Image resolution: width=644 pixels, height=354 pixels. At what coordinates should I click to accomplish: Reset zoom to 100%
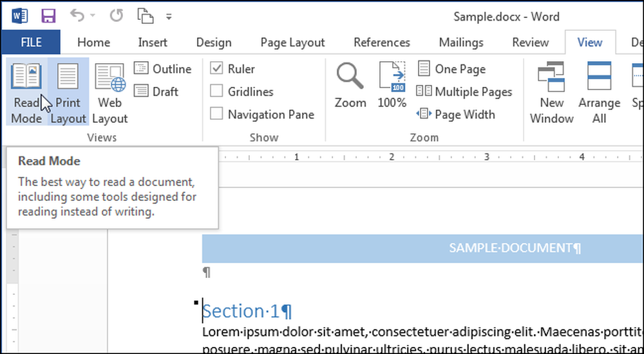[392, 86]
